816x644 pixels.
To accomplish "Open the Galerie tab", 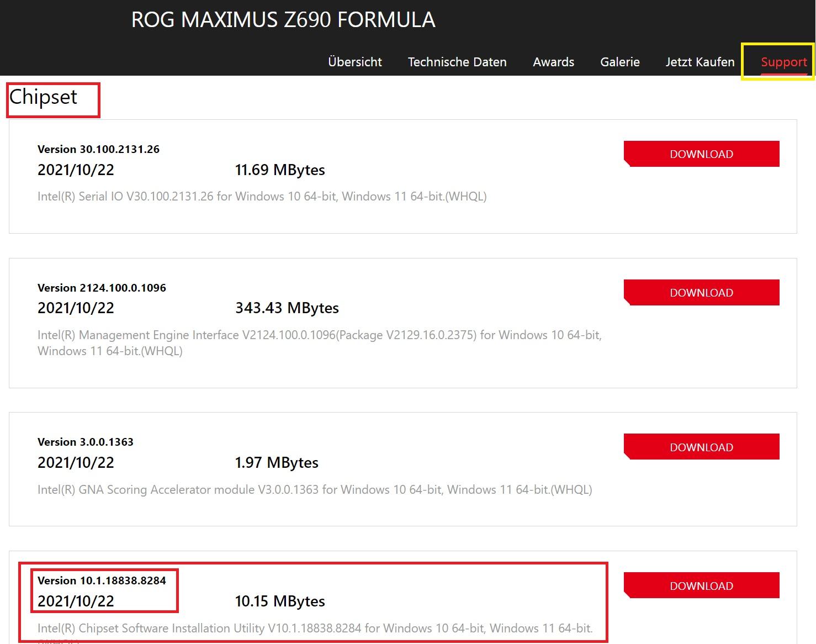I will (620, 62).
